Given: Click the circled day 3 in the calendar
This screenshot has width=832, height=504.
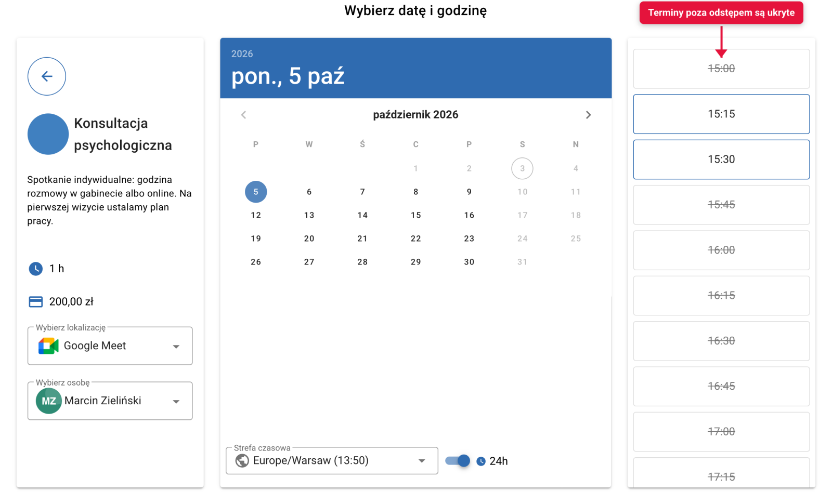Looking at the screenshot, I should pos(522,168).
